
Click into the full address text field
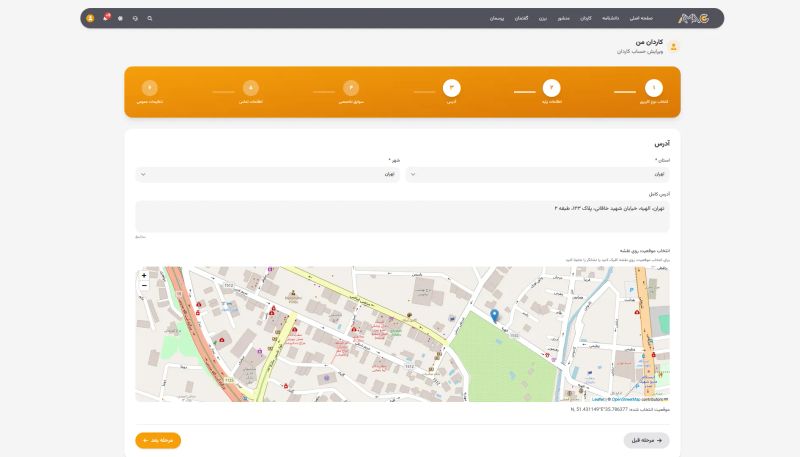[x=402, y=216]
